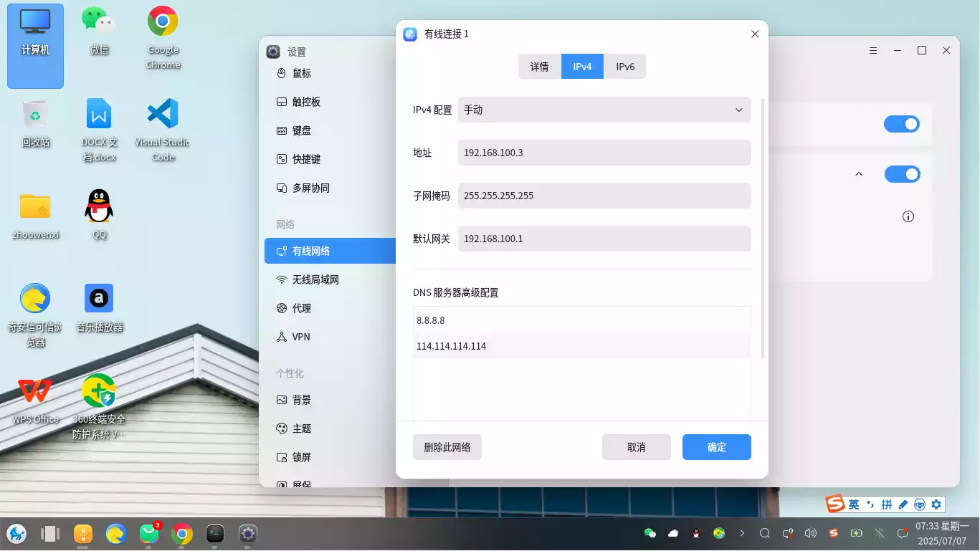Open the IPv4 配置 手动 dropdown

point(604,110)
